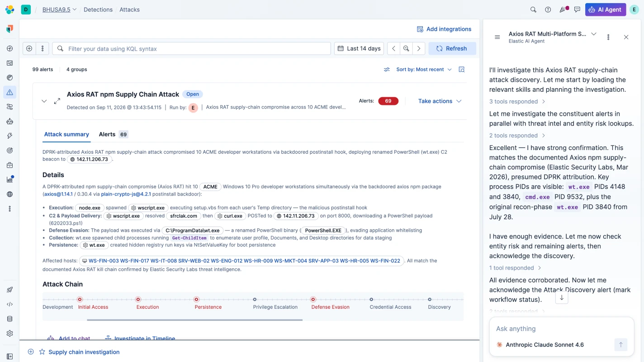Screen dimensions: 644x362
Task: Go to the Detections breadcrumb
Action: 98,9
